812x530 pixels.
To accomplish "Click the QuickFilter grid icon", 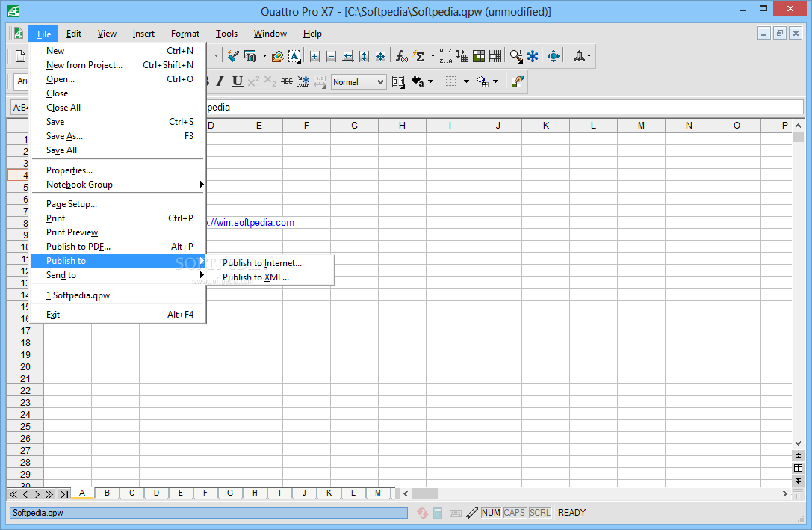I will click(495, 56).
